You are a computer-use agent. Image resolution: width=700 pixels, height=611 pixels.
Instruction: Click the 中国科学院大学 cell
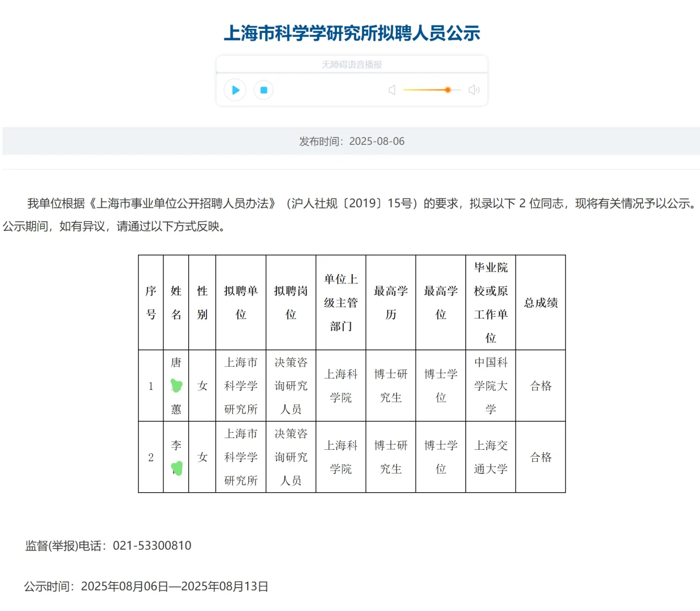tap(491, 386)
